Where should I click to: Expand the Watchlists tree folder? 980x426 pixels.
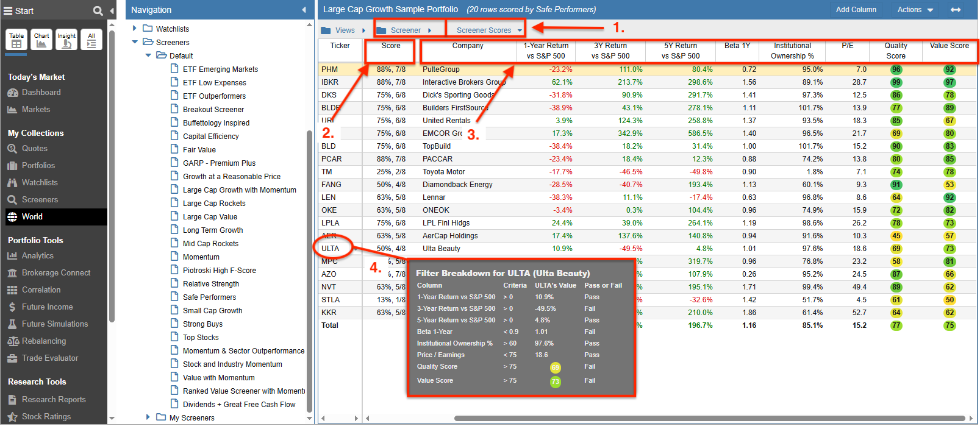pyautogui.click(x=135, y=29)
